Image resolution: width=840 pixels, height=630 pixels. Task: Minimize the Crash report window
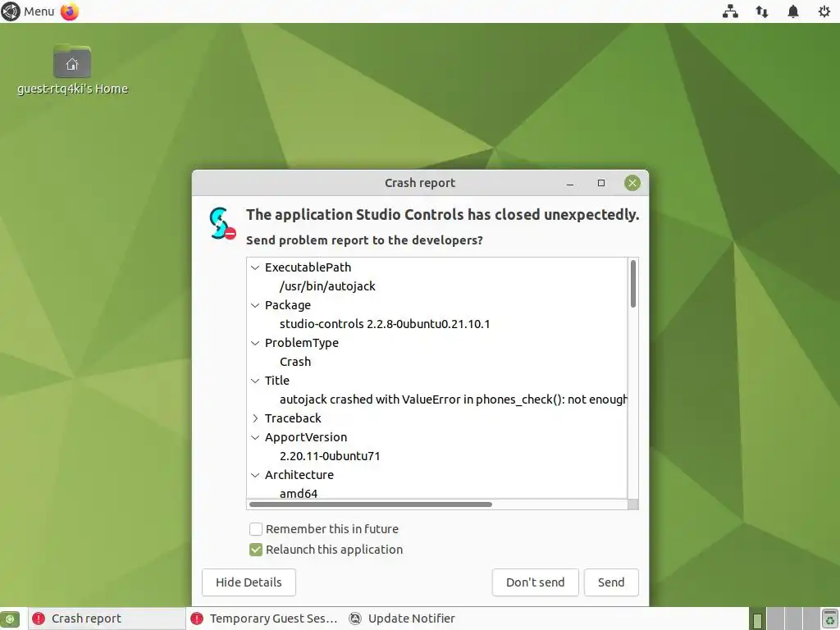click(x=570, y=184)
